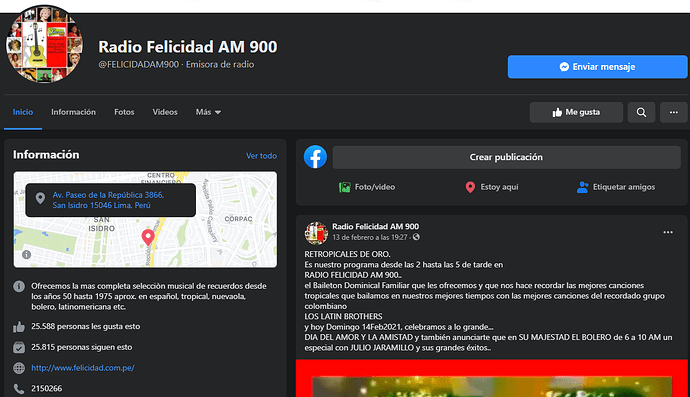Viewport: 690px width, 397px height.
Task: Open the felicidad.com.pe website link
Action: 83,368
